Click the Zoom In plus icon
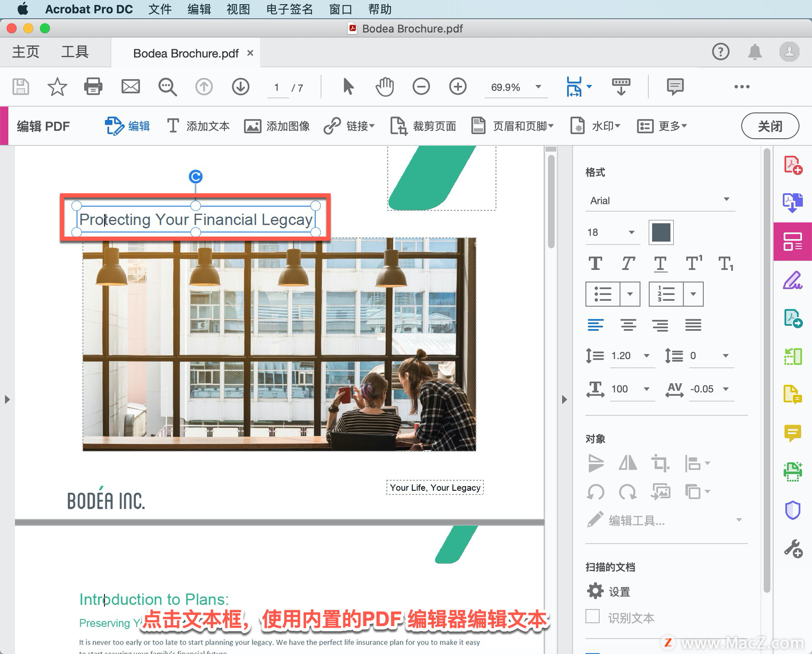The width and height of the screenshot is (812, 654). (x=458, y=87)
